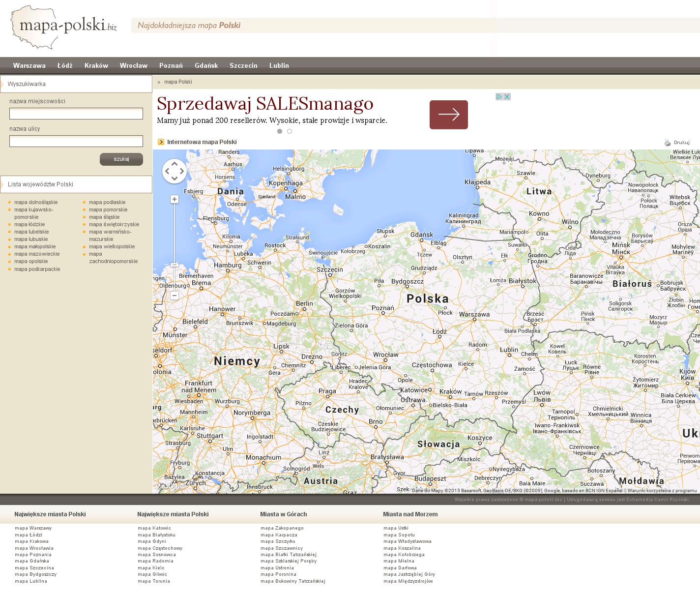Viewport: 700px width, 594px height.
Task: Zoom out with the map minus button
Action: (175, 296)
